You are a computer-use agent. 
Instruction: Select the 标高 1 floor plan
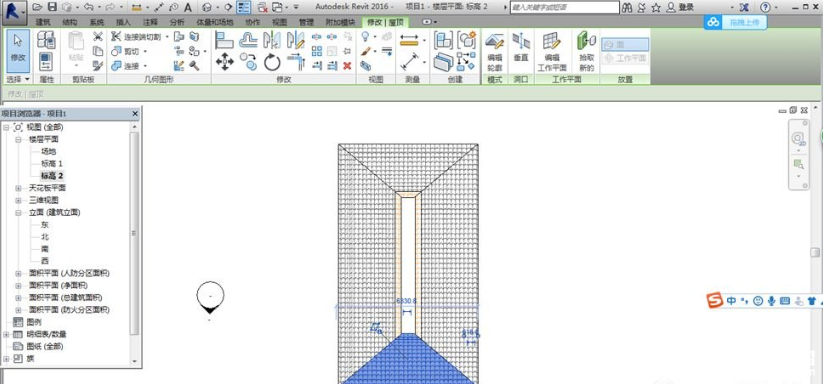pos(52,164)
